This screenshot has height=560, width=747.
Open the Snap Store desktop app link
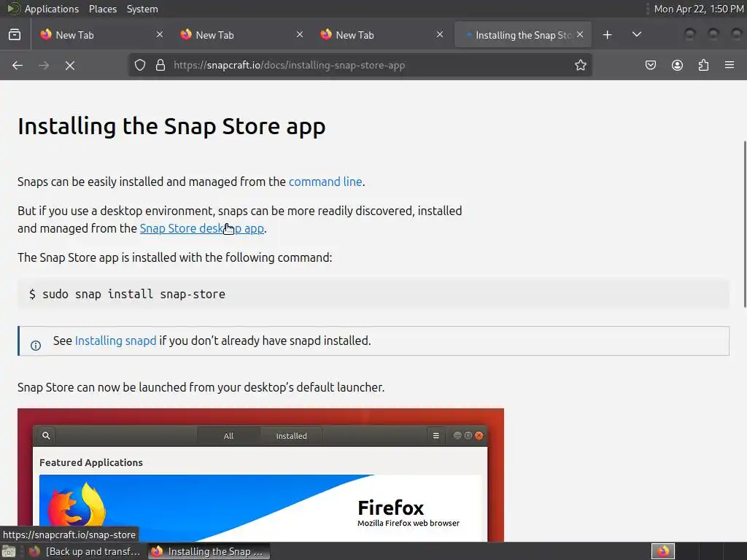201,228
